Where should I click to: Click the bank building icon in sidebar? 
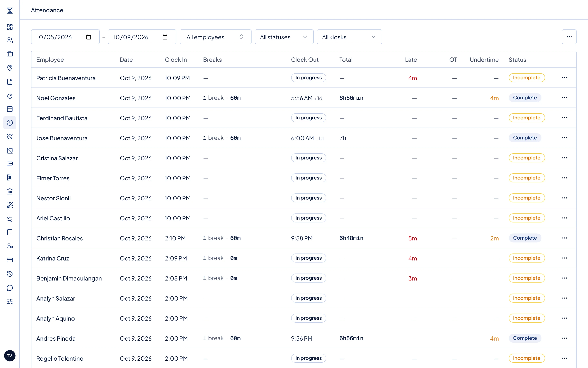10,191
